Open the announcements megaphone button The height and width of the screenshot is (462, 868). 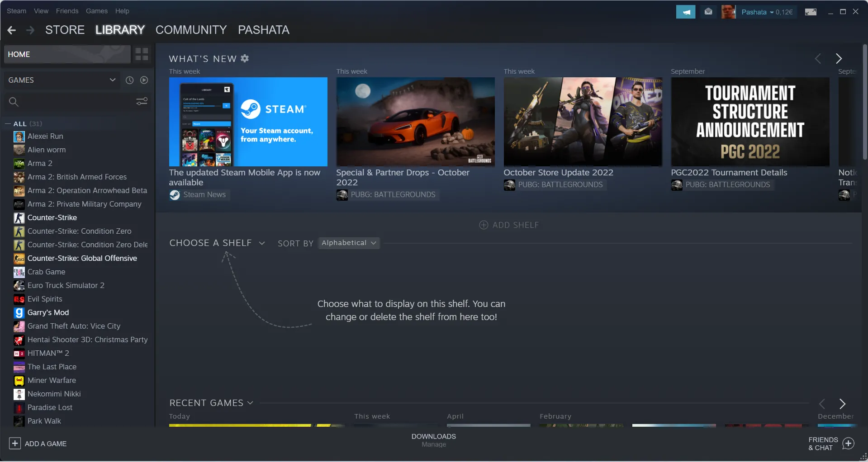(x=686, y=12)
